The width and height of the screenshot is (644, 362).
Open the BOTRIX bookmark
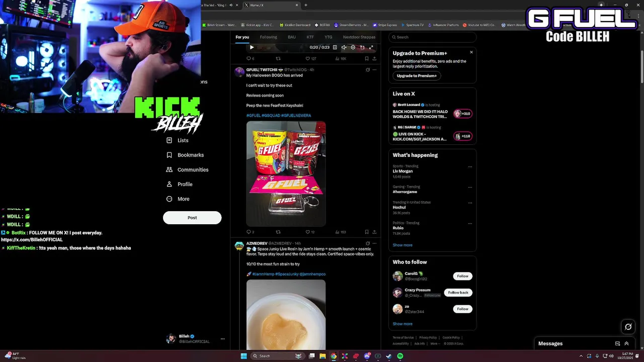pyautogui.click(x=323, y=25)
